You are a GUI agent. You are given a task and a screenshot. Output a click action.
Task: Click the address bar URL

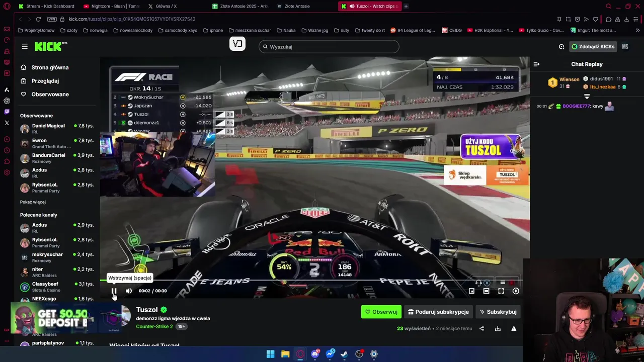click(x=132, y=19)
